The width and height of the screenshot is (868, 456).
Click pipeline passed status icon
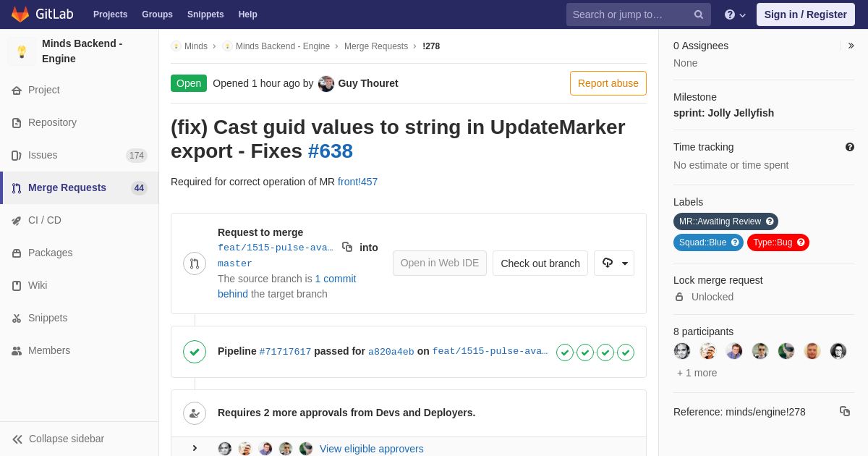(195, 352)
